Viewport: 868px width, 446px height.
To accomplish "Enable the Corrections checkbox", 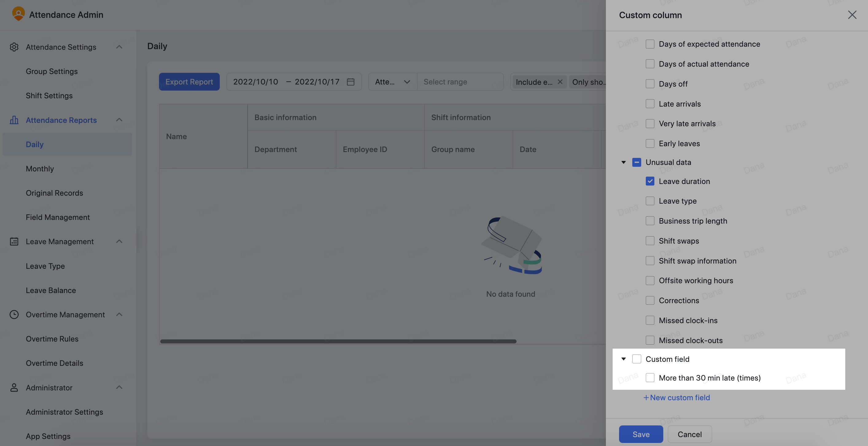I will (650, 300).
